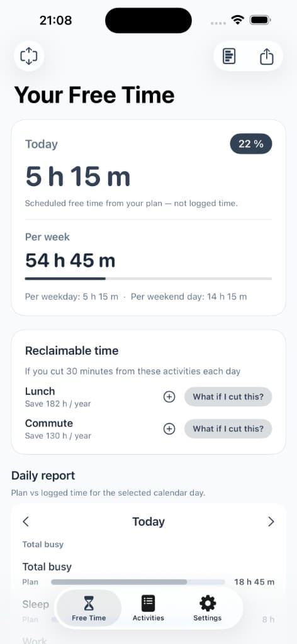
Task: Click 'What if I cut this?' for Commute
Action: [x=228, y=429]
